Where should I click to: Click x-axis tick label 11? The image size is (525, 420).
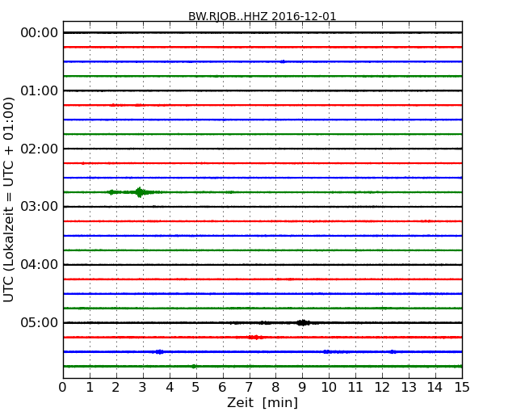pyautogui.click(x=355, y=387)
